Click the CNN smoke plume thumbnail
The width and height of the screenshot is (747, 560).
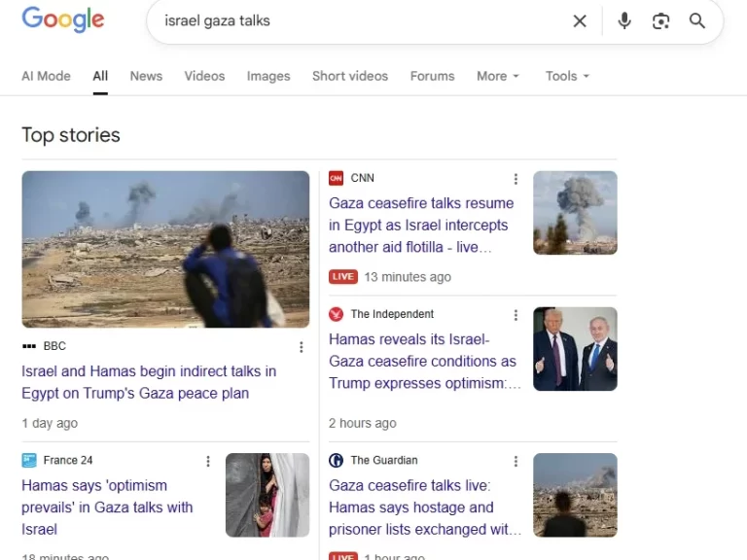tap(575, 213)
